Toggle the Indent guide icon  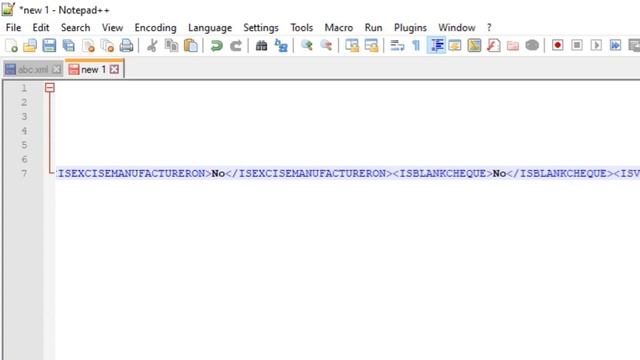(436, 45)
